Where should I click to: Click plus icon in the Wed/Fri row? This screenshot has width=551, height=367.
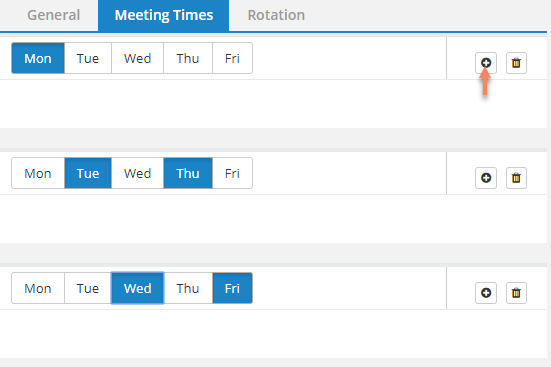click(486, 293)
